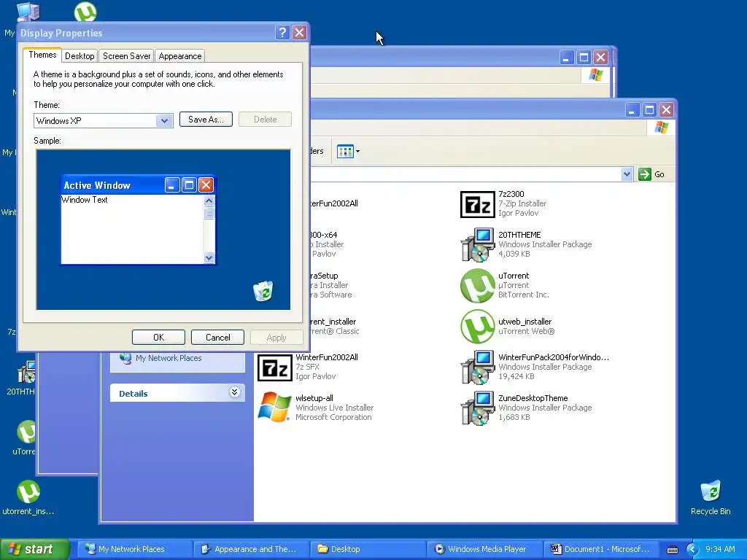Click the Views toolbar icon
This screenshot has width=747, height=560.
click(x=345, y=152)
